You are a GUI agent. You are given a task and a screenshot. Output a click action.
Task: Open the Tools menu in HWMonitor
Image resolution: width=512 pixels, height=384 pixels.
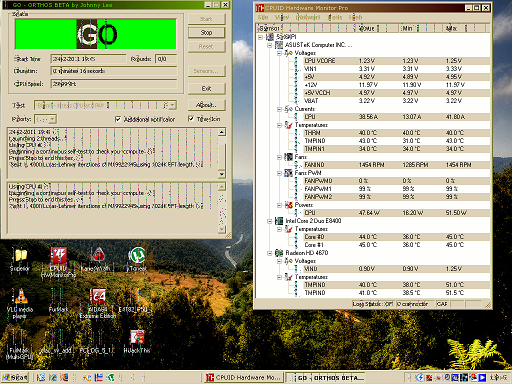click(335, 17)
